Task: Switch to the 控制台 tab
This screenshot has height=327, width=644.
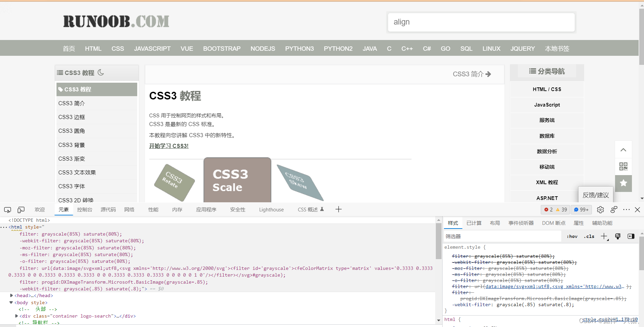Action: click(85, 209)
